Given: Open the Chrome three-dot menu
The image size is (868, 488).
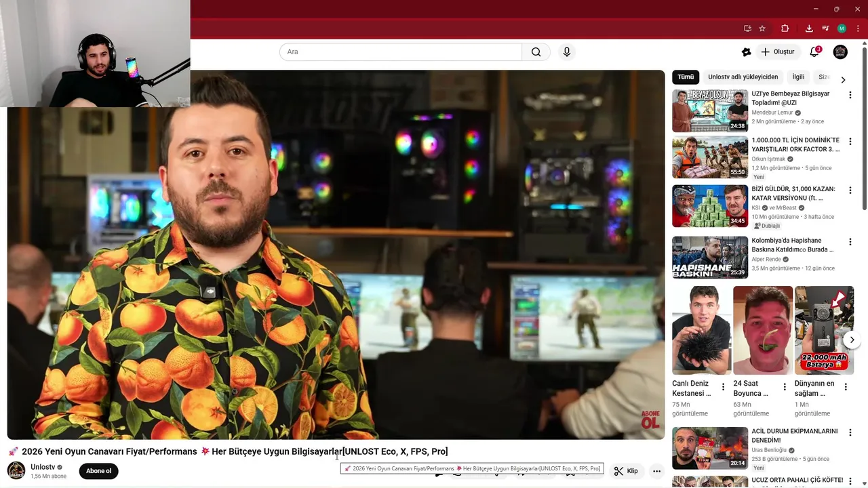Looking at the screenshot, I should click(858, 28).
